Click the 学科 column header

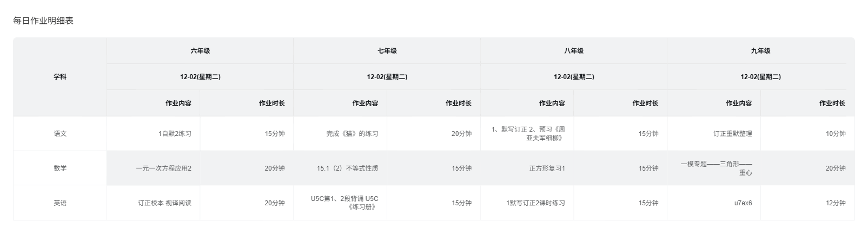60,77
